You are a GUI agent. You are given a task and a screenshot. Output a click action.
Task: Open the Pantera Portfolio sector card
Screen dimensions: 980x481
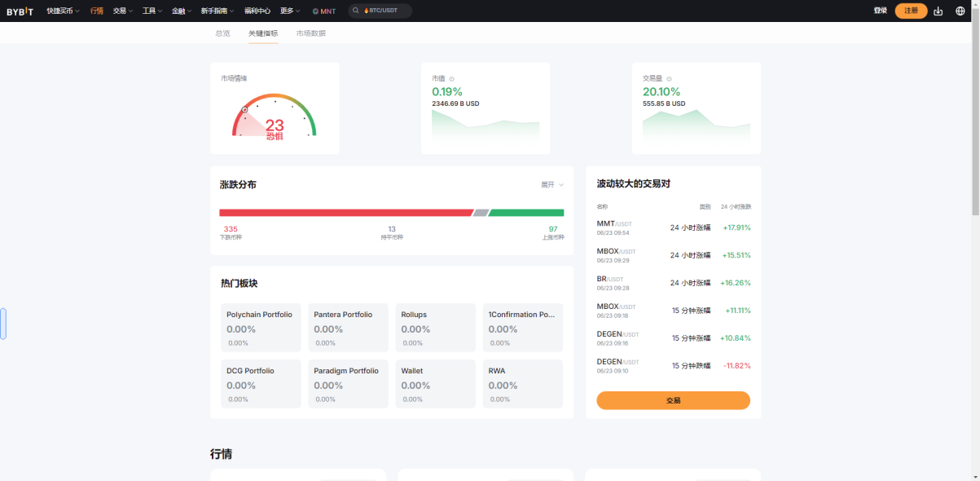tap(349, 328)
